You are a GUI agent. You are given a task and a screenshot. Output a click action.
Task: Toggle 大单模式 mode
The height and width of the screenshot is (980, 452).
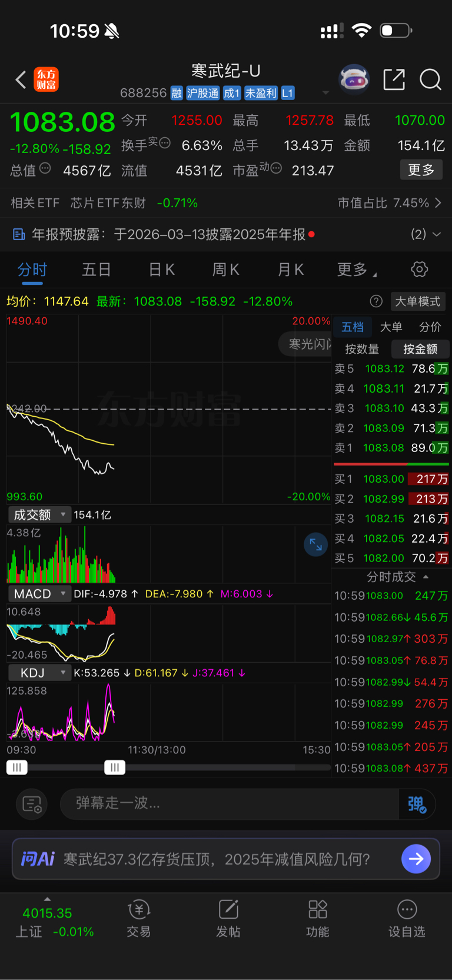[x=418, y=301]
